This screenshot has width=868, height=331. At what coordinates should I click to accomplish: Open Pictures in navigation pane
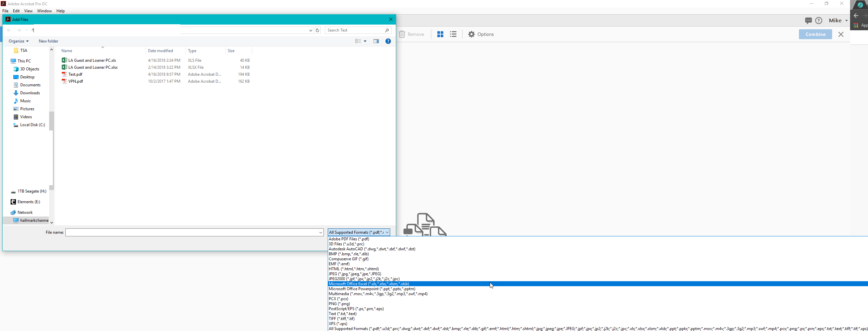[x=24, y=109]
